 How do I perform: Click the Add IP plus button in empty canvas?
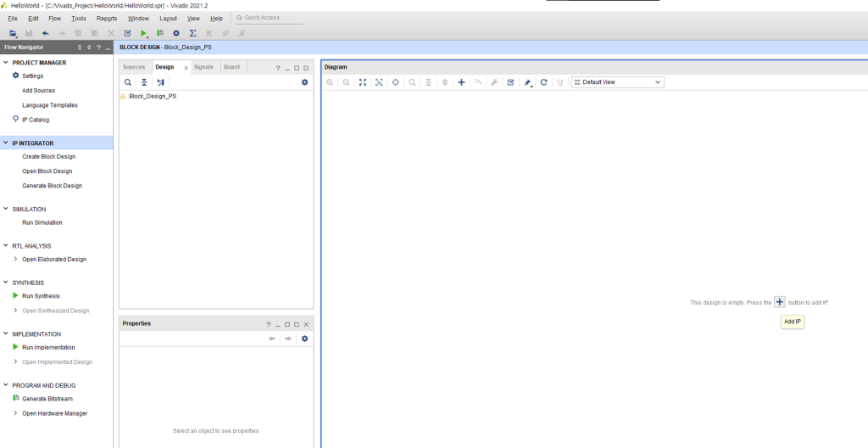(780, 302)
